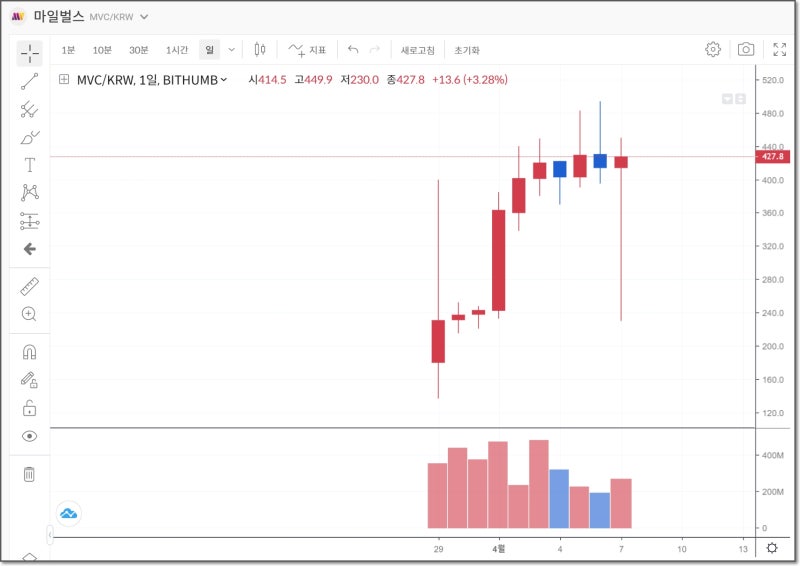The height and width of the screenshot is (566, 800).
Task: Click the 마일벌스 coin logo icon
Action: click(x=18, y=16)
